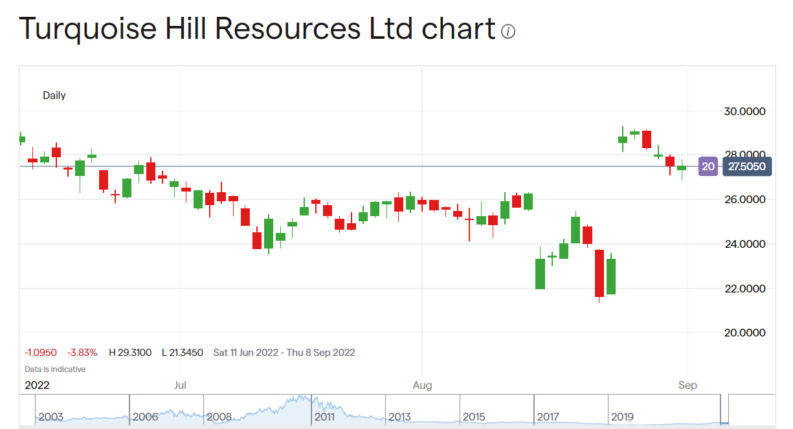Click the date range Sat 11 Jun 2022 text
Screen dimensions: 793x429
(x=246, y=353)
